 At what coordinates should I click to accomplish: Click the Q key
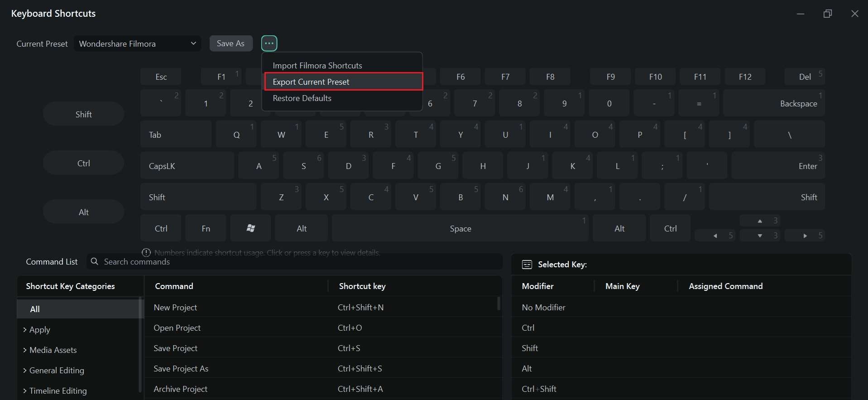click(236, 135)
